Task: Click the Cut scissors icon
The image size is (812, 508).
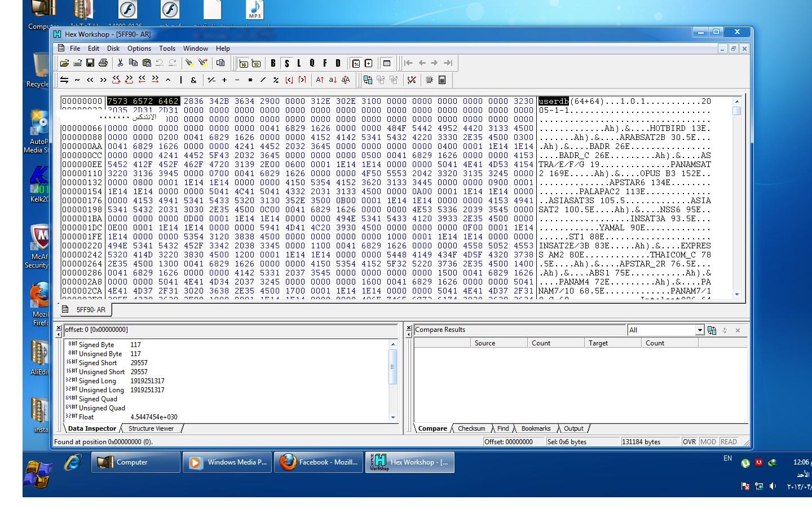Action: [120, 63]
